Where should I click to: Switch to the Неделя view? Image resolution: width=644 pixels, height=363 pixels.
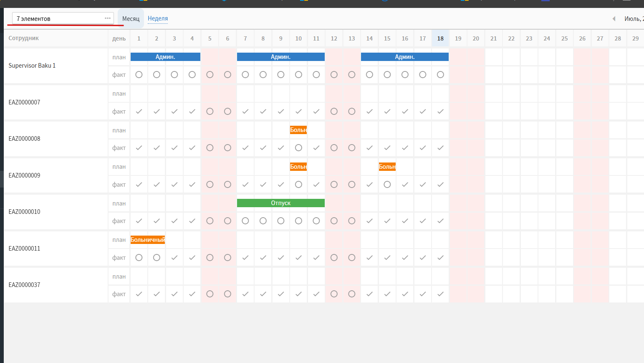pos(158,18)
